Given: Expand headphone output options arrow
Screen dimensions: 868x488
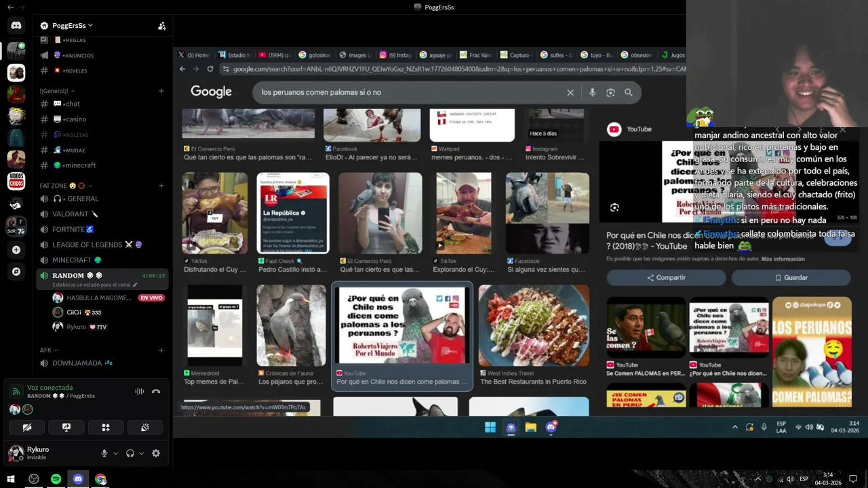Looking at the screenshot, I should click(141, 453).
